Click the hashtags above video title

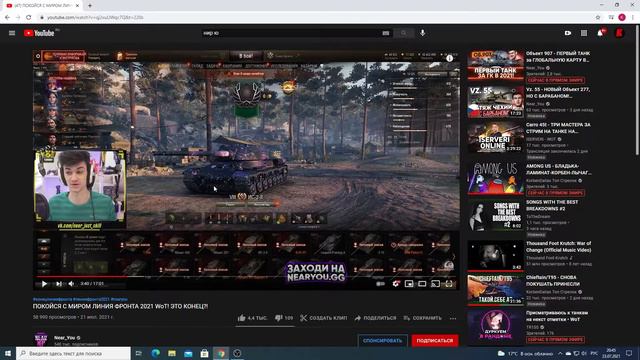click(80, 299)
